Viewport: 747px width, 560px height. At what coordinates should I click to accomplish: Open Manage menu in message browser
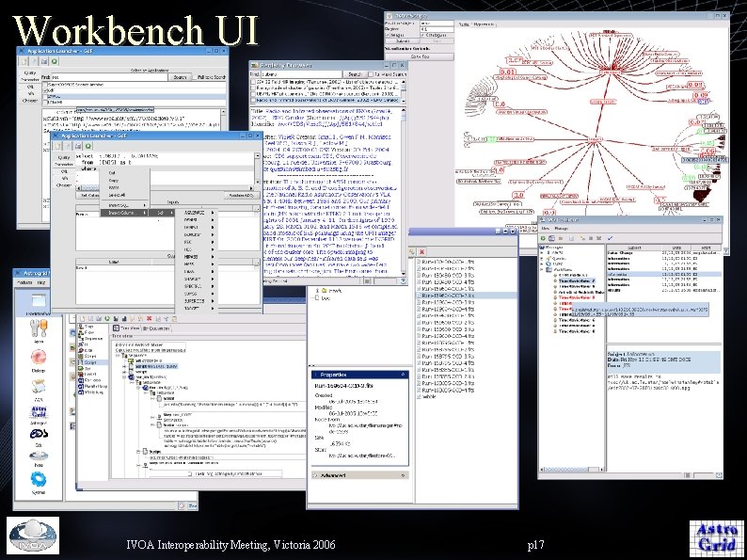tap(561, 229)
